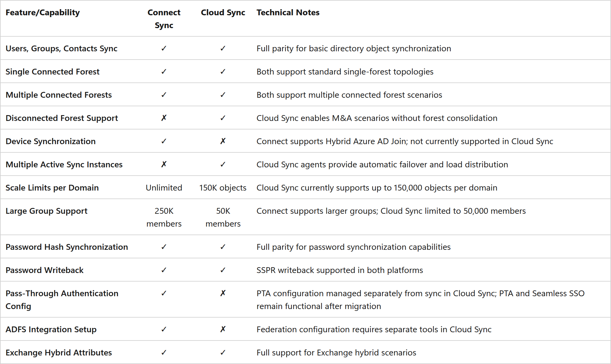Select the Pass-Through Authentication Config label
Image resolution: width=611 pixels, height=364 pixels.
pyautogui.click(x=62, y=300)
